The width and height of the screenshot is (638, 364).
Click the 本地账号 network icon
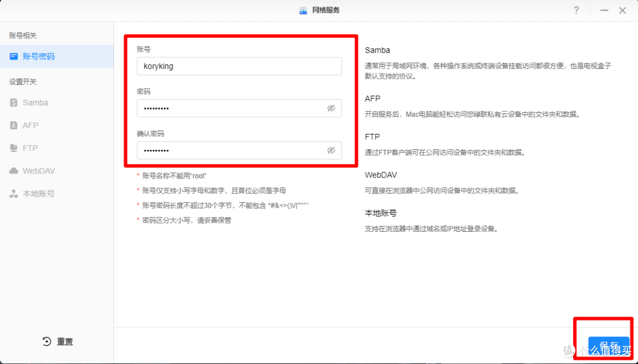(x=14, y=194)
